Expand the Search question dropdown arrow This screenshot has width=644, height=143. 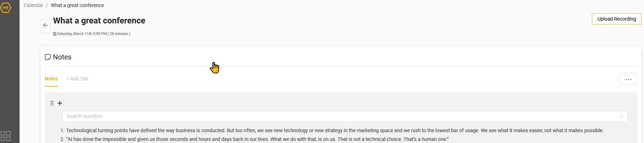pos(622,116)
